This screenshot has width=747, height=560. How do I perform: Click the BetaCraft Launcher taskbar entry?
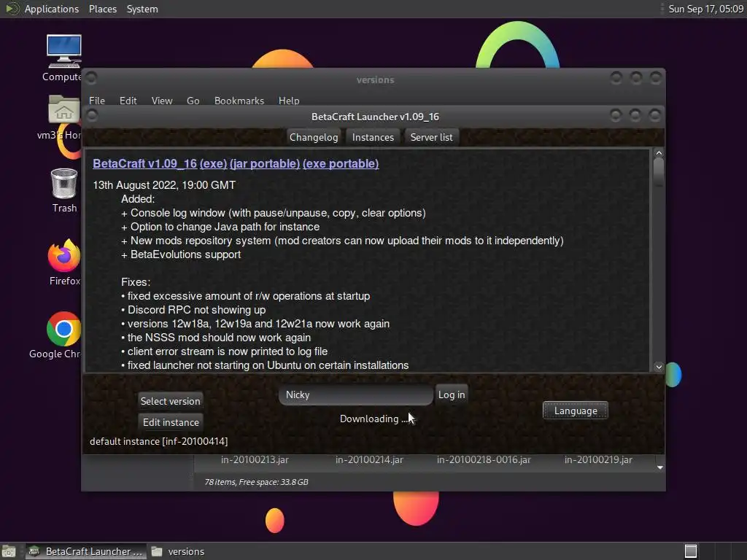tap(86, 551)
